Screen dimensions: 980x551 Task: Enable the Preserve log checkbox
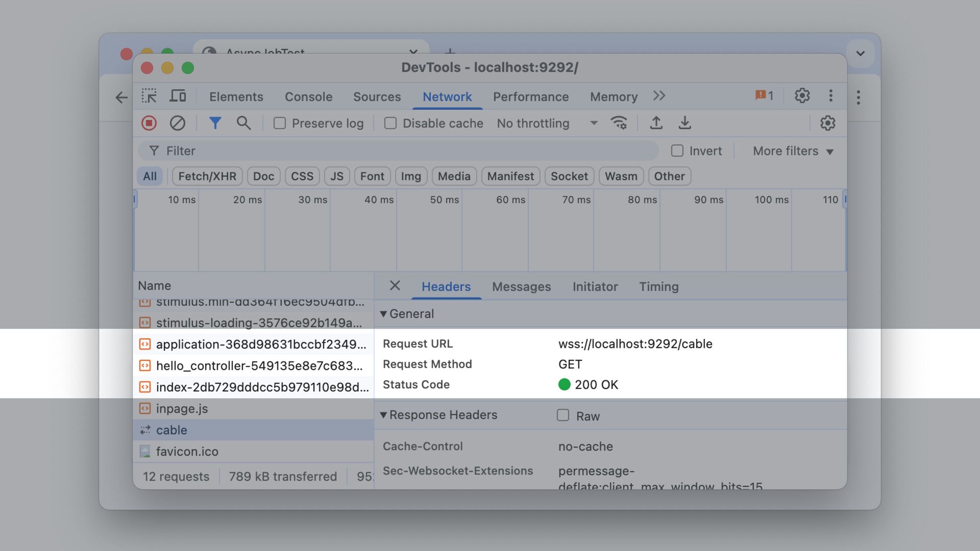coord(280,123)
